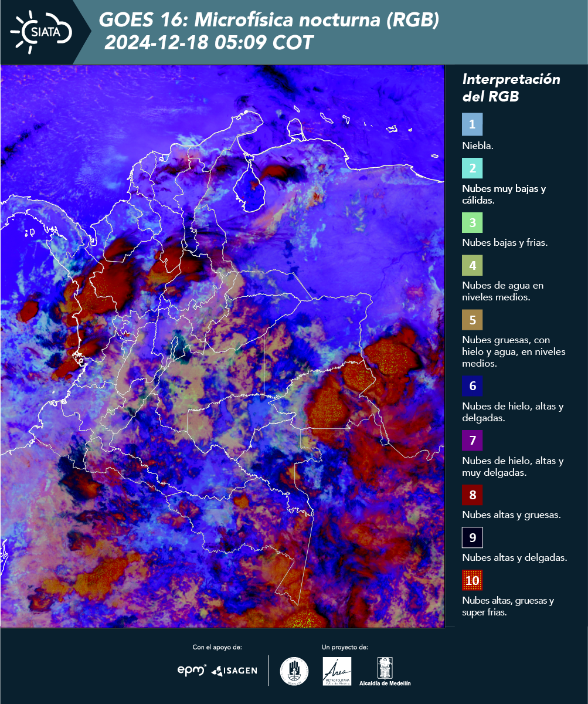Click the 'Nubes muy bajas y cálidas.' label
This screenshot has height=704, width=588.
pyautogui.click(x=504, y=195)
